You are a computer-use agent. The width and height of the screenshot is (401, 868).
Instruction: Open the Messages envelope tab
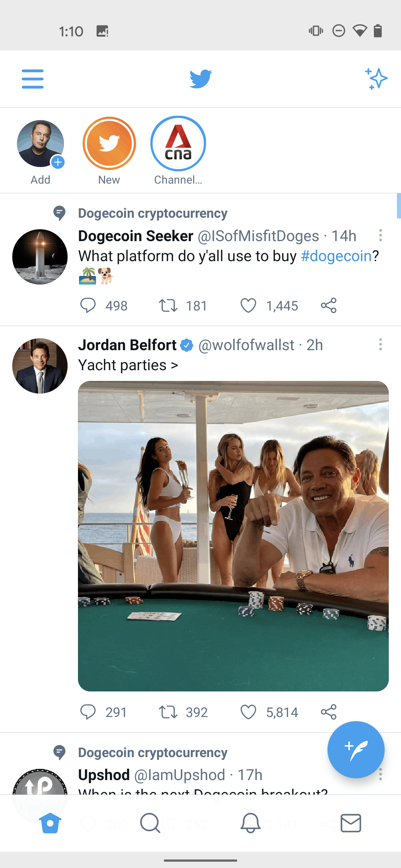click(x=351, y=823)
